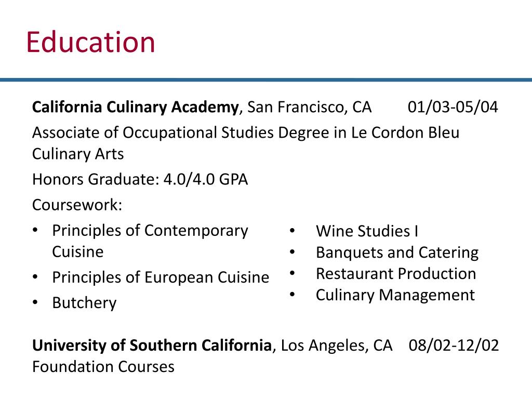Click the Wine Studies I bullet
532x399 pixels.
367,231
